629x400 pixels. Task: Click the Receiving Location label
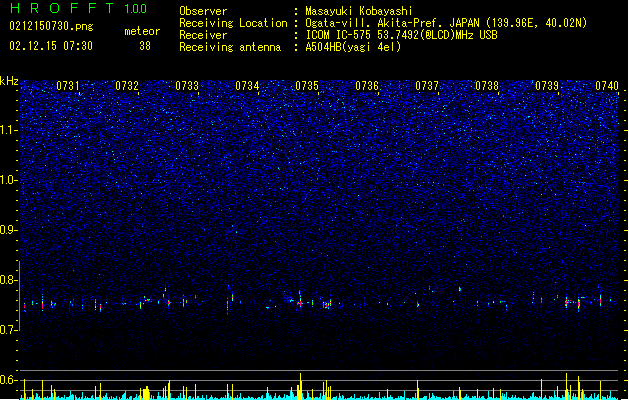233,23
